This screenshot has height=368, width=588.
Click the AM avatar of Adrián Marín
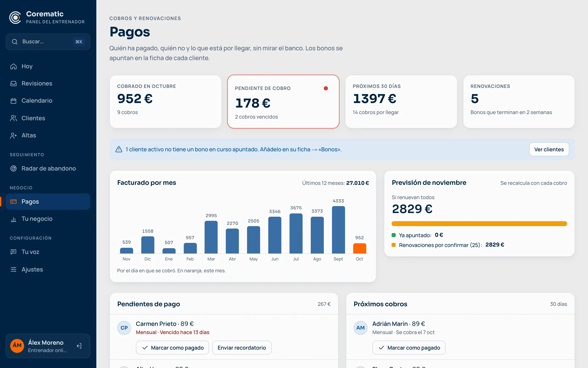click(x=360, y=328)
